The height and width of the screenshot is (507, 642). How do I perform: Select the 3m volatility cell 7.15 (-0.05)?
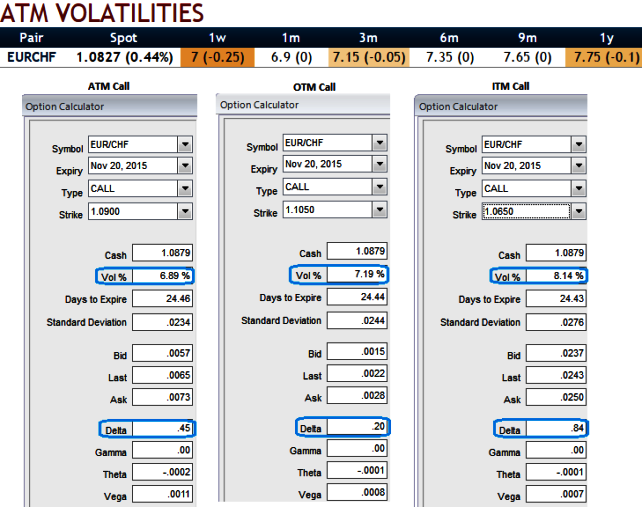pos(368,57)
